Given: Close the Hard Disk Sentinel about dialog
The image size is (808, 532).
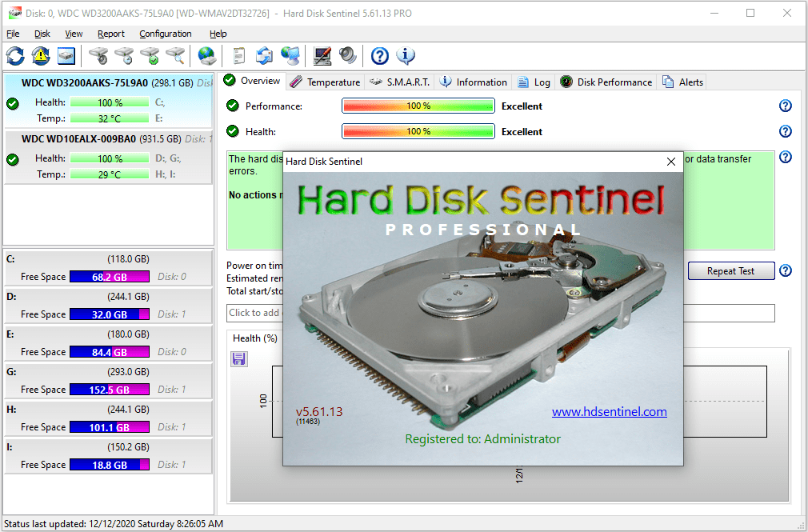Looking at the screenshot, I should click(x=671, y=162).
